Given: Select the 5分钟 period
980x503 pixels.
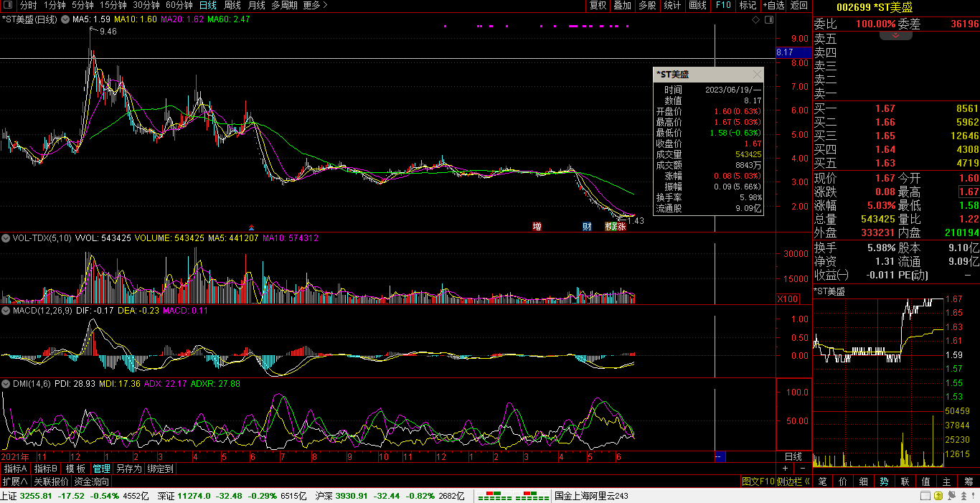Looking at the screenshot, I should pos(83,5).
